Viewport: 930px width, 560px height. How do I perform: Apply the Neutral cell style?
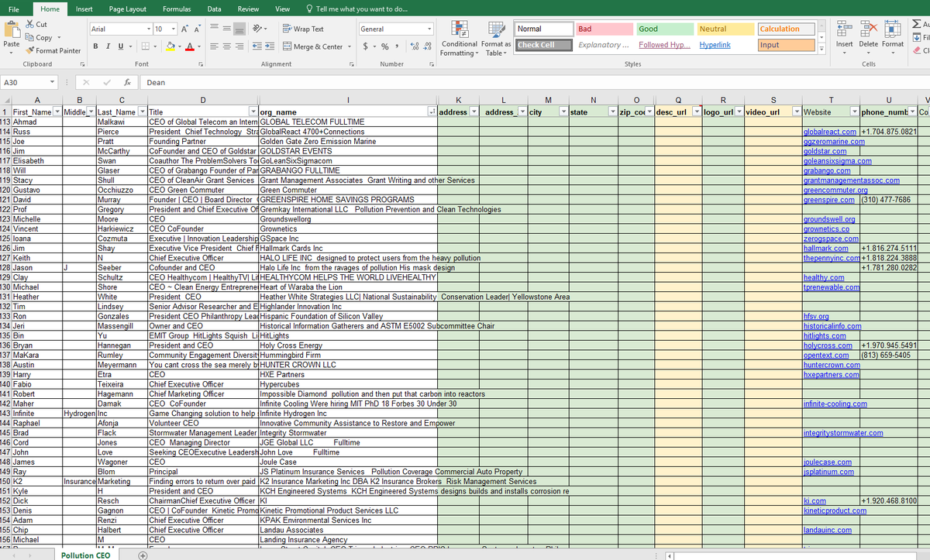click(x=724, y=29)
